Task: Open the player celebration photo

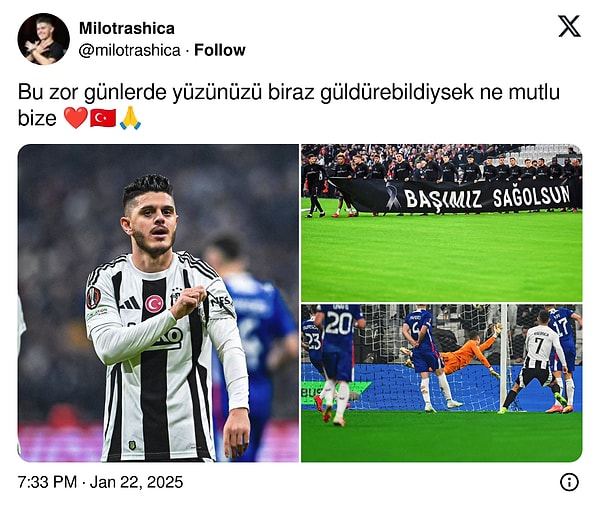Action: click(158, 303)
